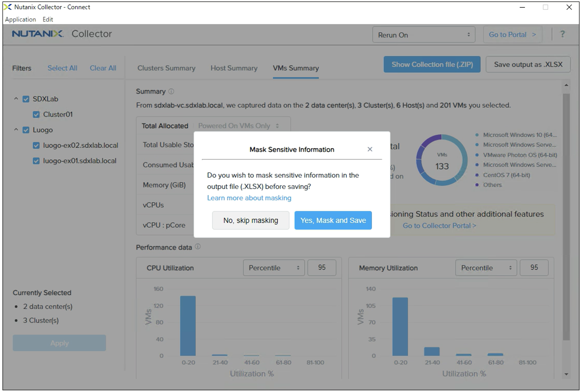Click Others legend dot
Viewport: 582px width, 392px height.
coord(477,185)
